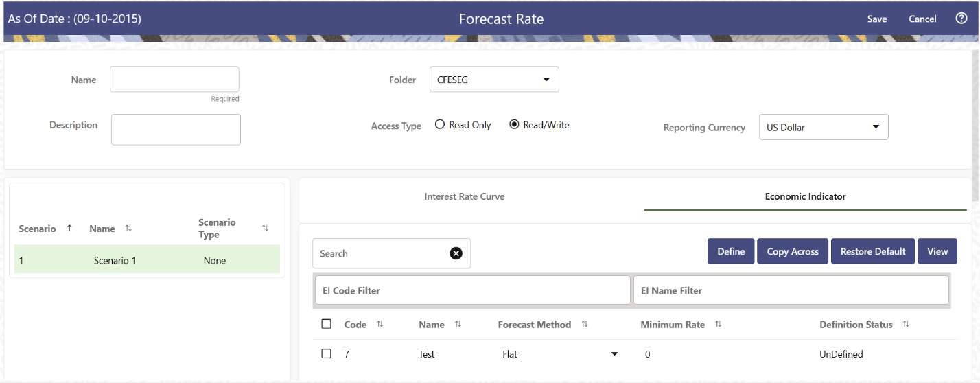Click the EI Name Filter field

[x=791, y=290]
